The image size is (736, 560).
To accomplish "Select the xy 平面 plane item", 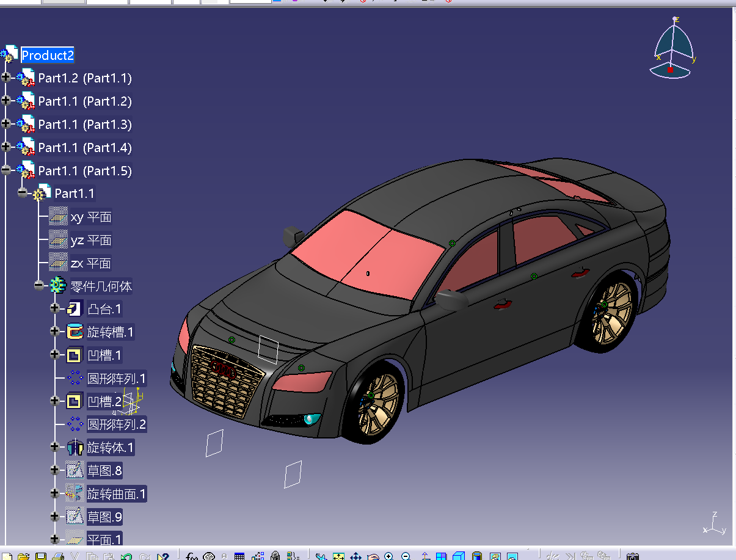I will pos(90,217).
